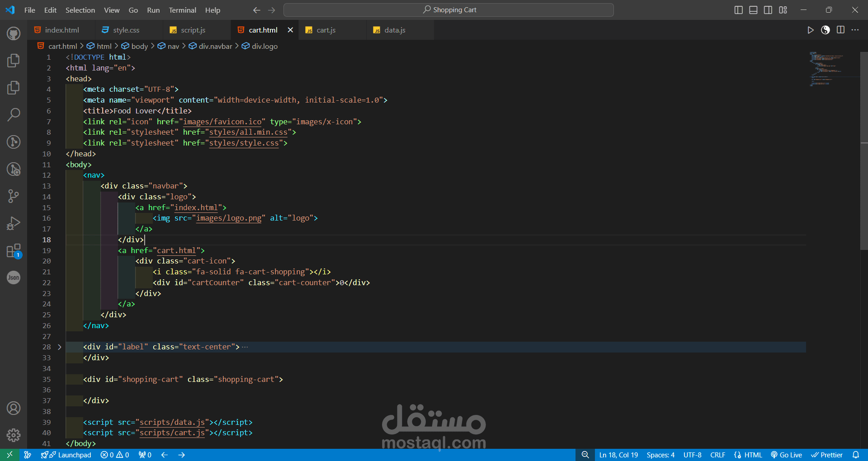This screenshot has width=868, height=461.
Task: Change indentation via Spaces: 4
Action: pyautogui.click(x=660, y=455)
